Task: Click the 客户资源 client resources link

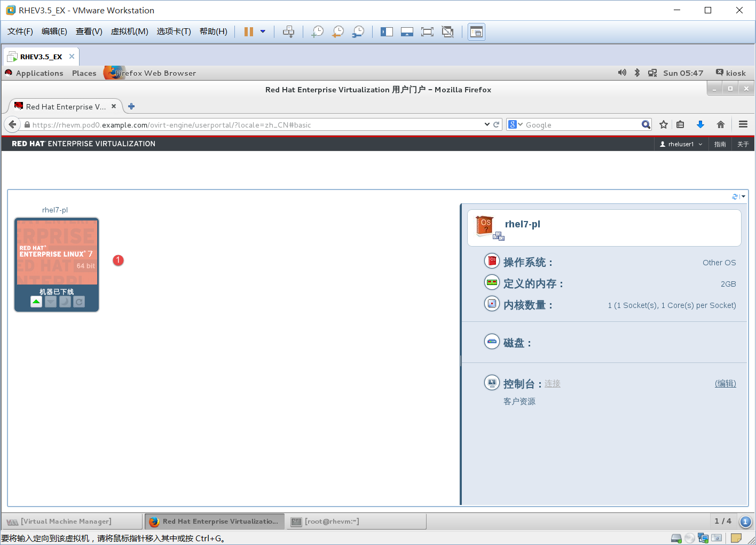Action: (x=519, y=401)
